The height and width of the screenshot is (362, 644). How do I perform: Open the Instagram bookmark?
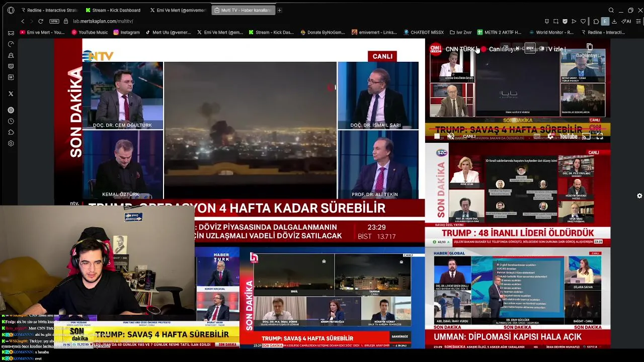tap(126, 32)
